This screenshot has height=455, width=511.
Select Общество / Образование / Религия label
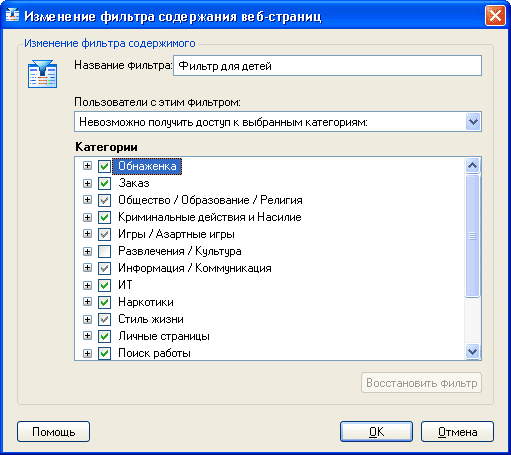tap(210, 200)
